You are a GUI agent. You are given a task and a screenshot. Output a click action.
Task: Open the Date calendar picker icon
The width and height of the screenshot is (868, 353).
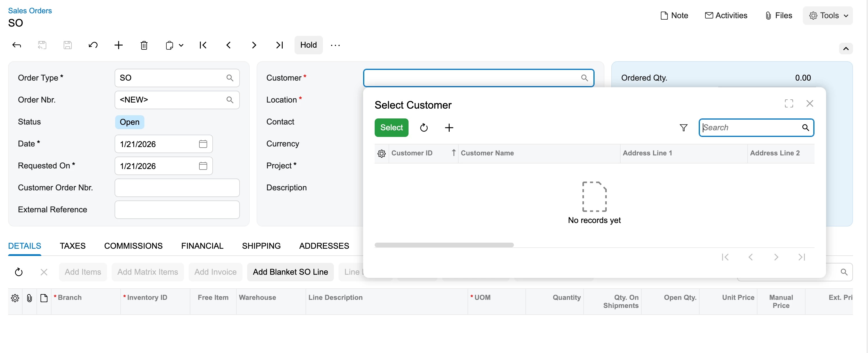(x=203, y=144)
